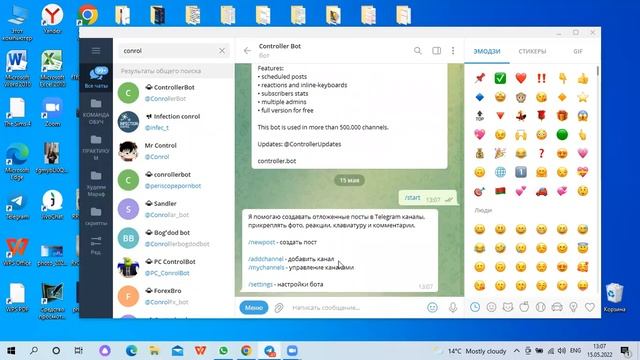640x360 pixels.
Task: Jump to travel emoji category car icon
Action: [x=557, y=307]
